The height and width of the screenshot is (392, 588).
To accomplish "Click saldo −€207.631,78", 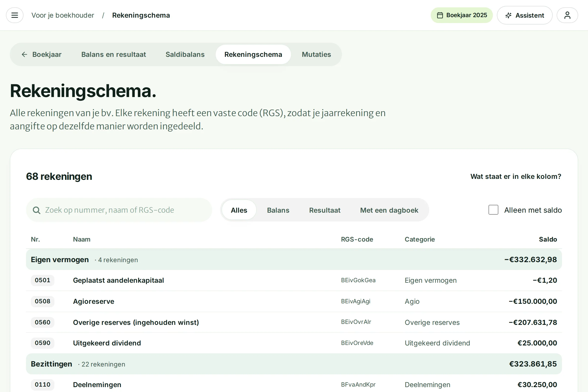I will click(x=533, y=322).
